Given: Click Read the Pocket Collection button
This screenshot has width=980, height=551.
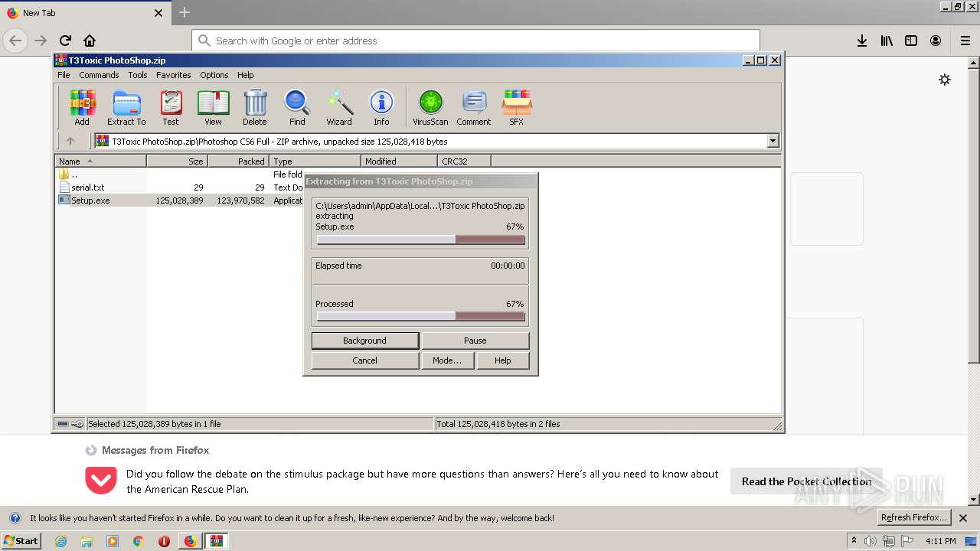Looking at the screenshot, I should [806, 481].
